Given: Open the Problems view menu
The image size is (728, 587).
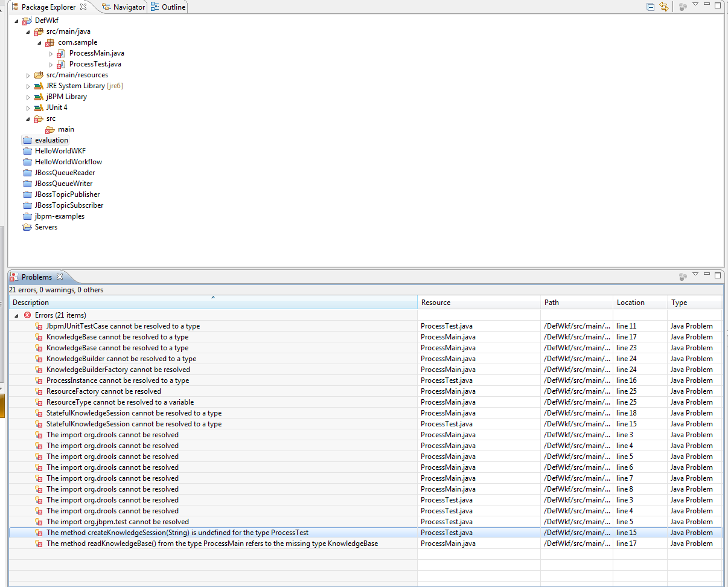Looking at the screenshot, I should click(695, 275).
